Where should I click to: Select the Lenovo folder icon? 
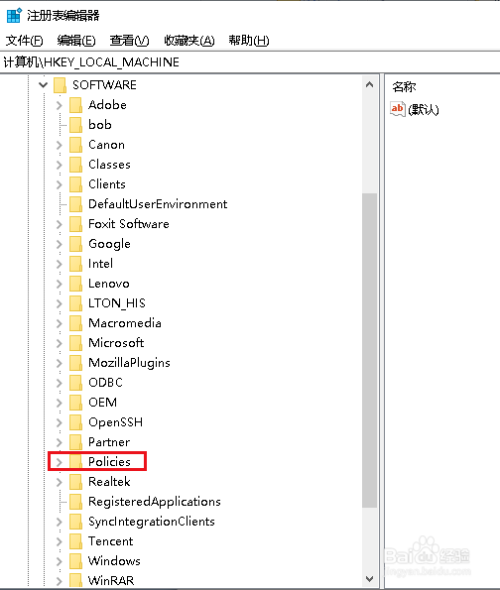click(x=76, y=284)
